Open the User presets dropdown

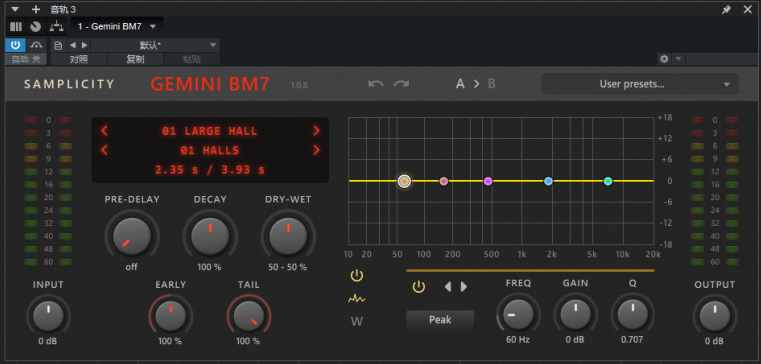tap(640, 84)
